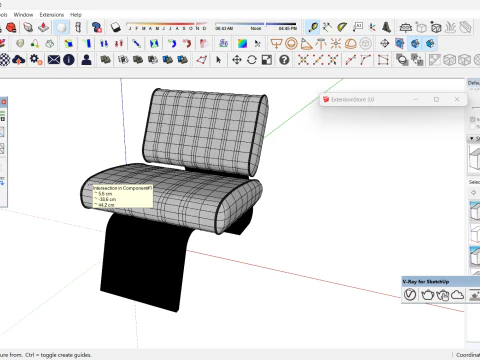Image resolution: width=480 pixels, height=360 pixels.
Task: Click the question mark help icon
Action: tap(284, 60)
